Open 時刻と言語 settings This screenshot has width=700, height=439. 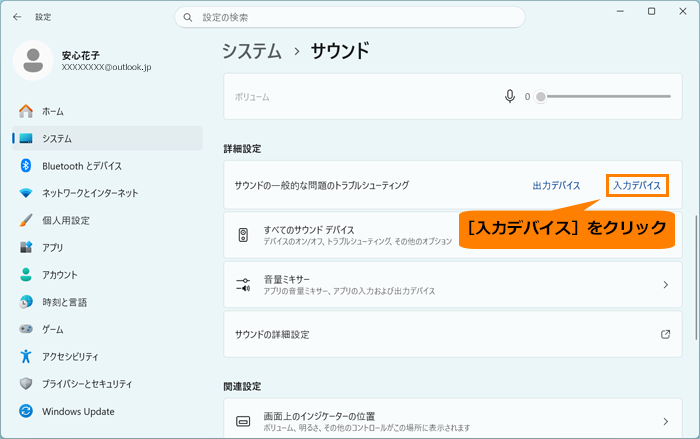(107, 302)
